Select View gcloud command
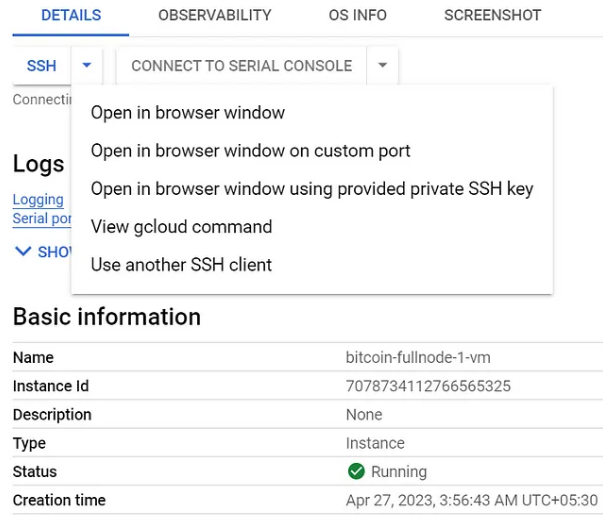The width and height of the screenshot is (603, 520). pyautogui.click(x=182, y=227)
